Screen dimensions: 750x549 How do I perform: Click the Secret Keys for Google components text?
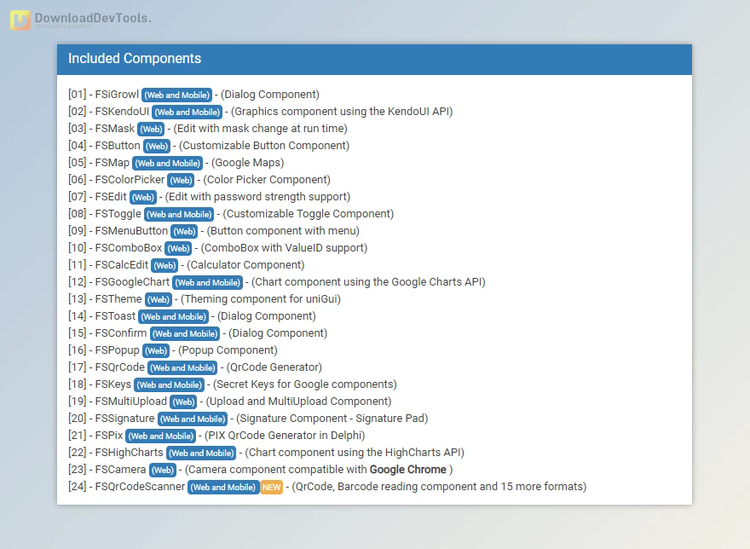pos(305,384)
